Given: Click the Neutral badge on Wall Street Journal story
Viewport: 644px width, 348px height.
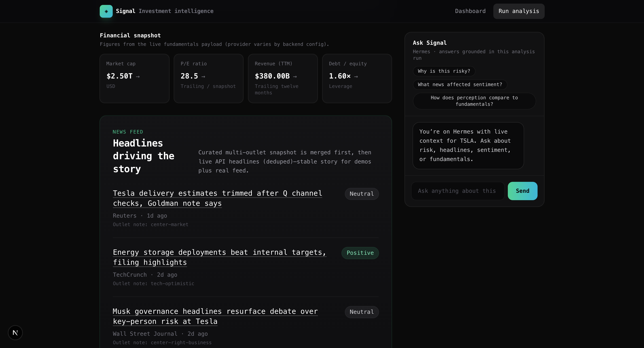Looking at the screenshot, I should [362, 312].
